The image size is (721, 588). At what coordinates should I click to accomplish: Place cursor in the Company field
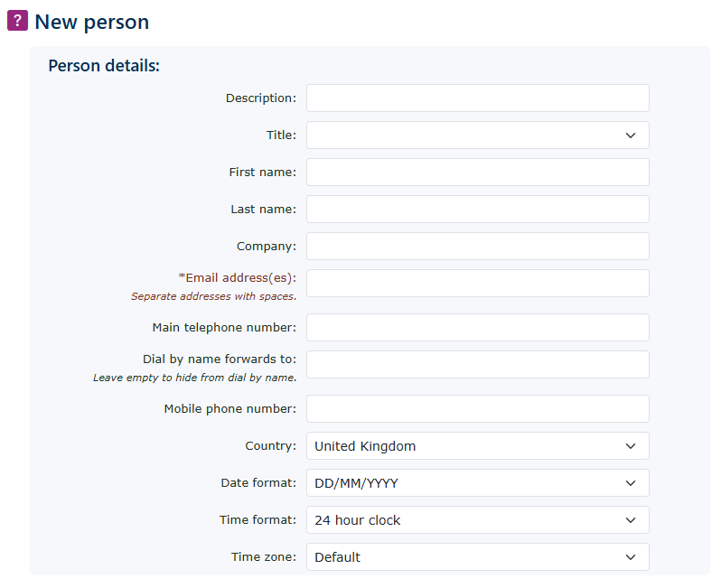(477, 247)
